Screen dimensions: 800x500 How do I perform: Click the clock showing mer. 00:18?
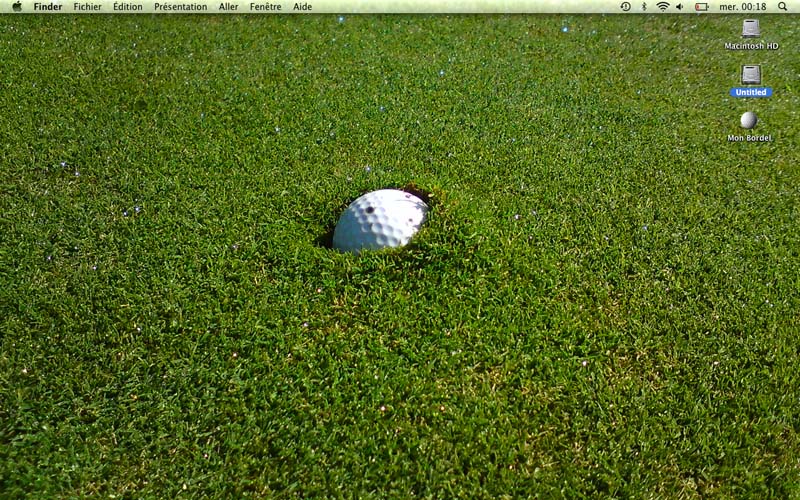tap(742, 7)
